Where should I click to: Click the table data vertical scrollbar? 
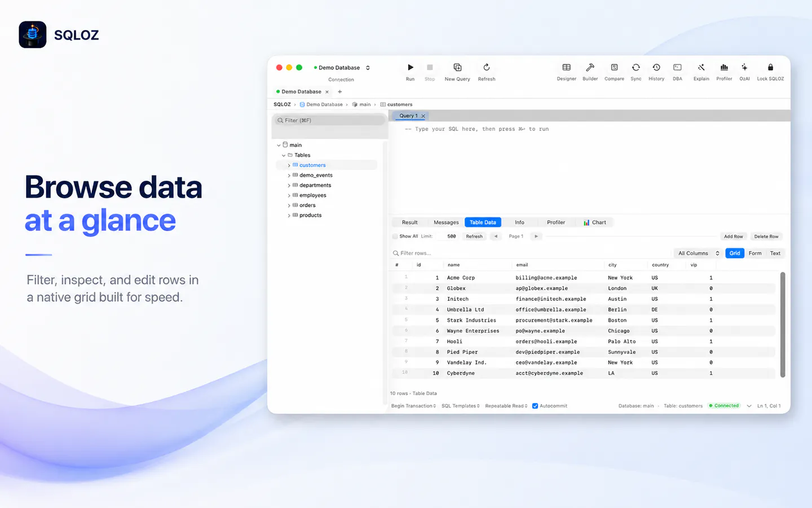point(783,325)
